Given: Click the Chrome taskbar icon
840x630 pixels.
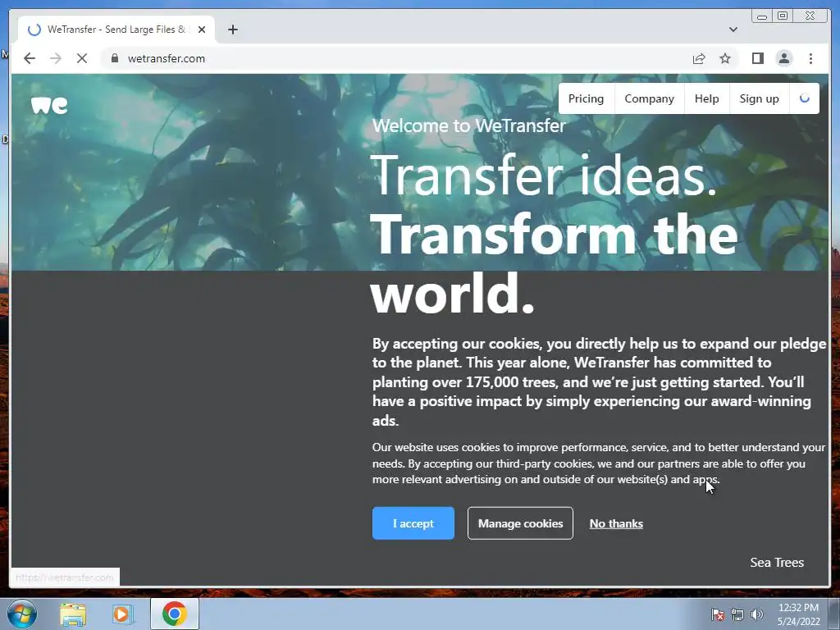Looking at the screenshot, I should click(x=174, y=614).
